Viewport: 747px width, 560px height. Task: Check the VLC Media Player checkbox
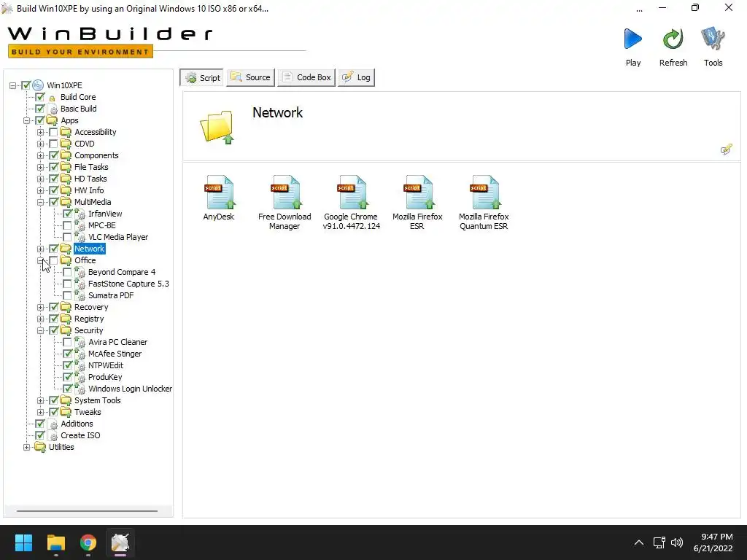tap(68, 237)
